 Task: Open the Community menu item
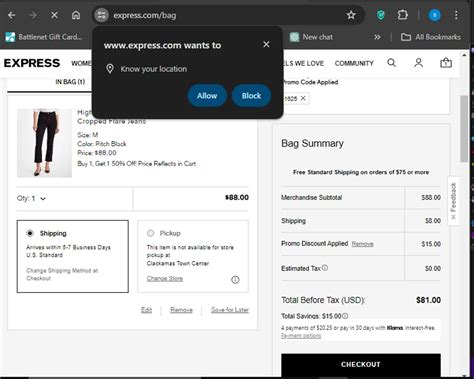(x=354, y=63)
